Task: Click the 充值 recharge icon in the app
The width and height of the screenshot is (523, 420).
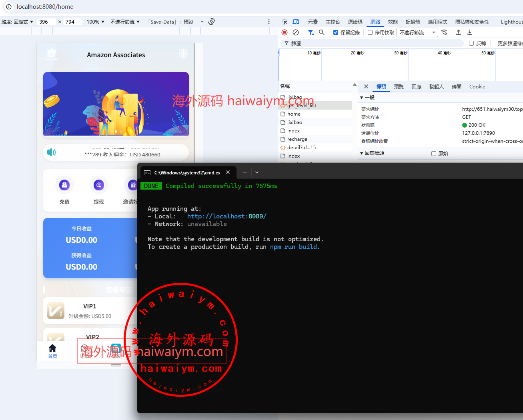Action: [x=64, y=185]
